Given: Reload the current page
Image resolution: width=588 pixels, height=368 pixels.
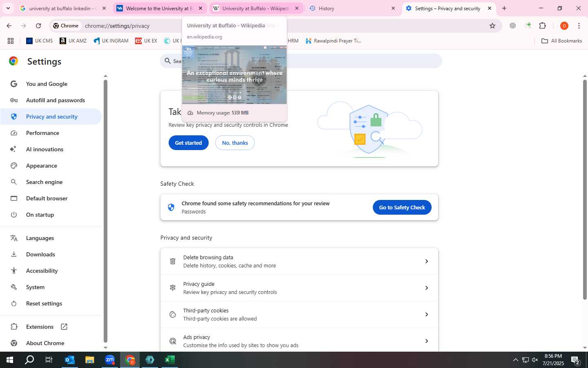Looking at the screenshot, I should [38, 26].
